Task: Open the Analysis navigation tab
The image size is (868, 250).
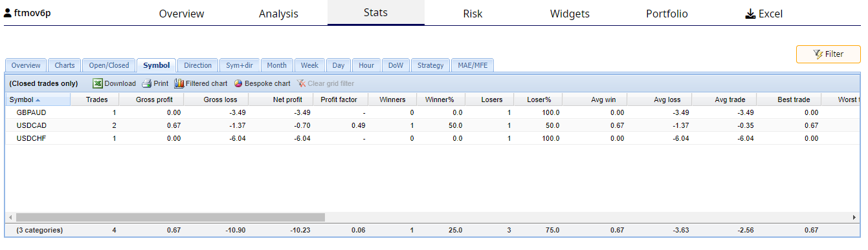Action: point(278,14)
